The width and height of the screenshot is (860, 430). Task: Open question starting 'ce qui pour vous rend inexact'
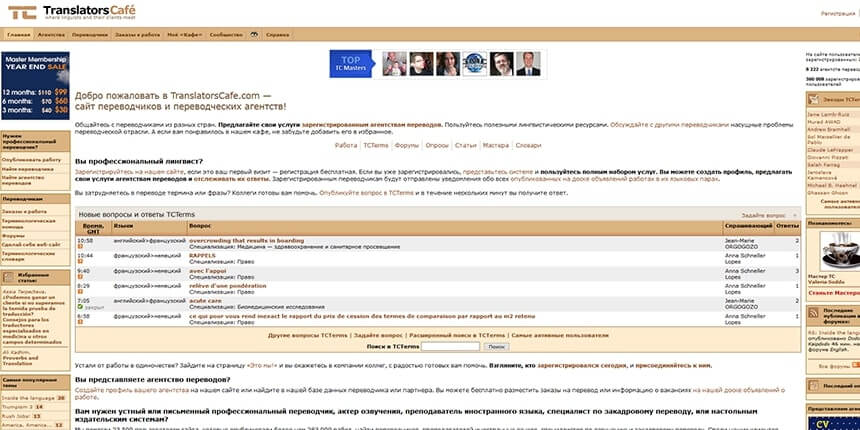(362, 316)
